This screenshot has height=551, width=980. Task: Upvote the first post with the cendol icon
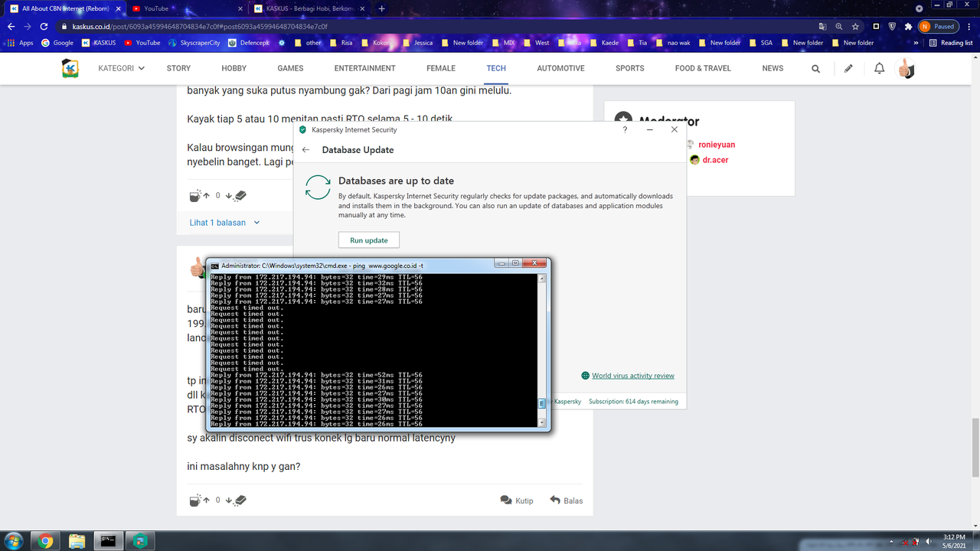point(200,196)
